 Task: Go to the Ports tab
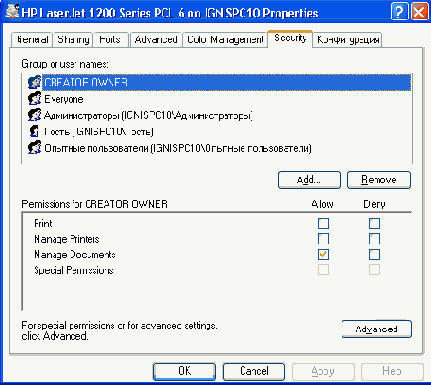pyautogui.click(x=110, y=40)
